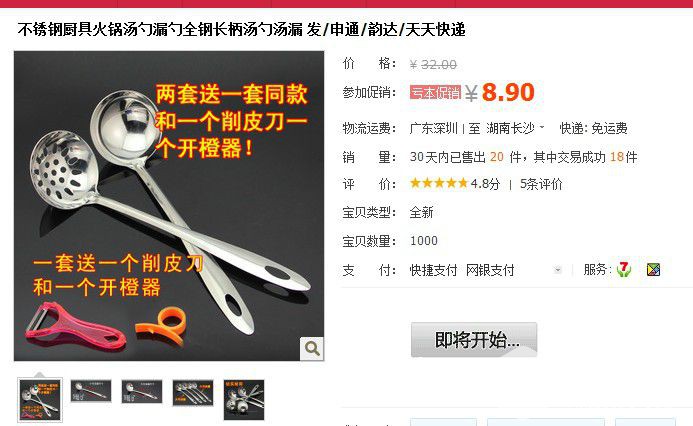The image size is (693, 426).
Task: Select the third product thumbnail
Action: tap(142, 391)
